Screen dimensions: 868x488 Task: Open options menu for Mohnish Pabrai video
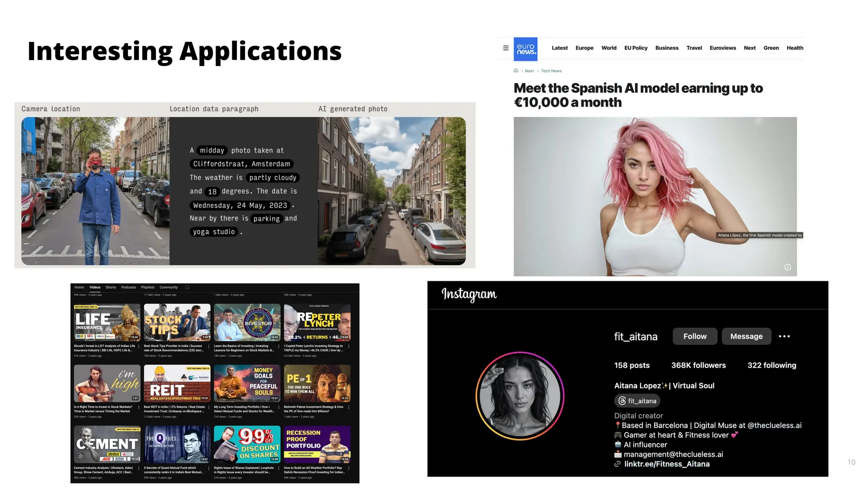point(348,408)
